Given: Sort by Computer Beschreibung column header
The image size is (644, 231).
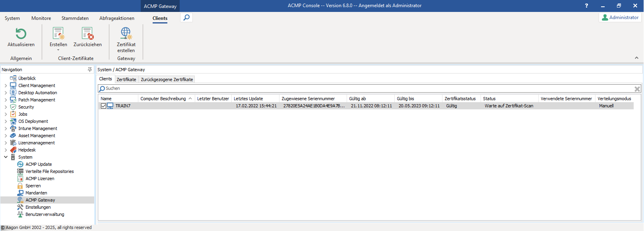Looking at the screenshot, I should (163, 99).
